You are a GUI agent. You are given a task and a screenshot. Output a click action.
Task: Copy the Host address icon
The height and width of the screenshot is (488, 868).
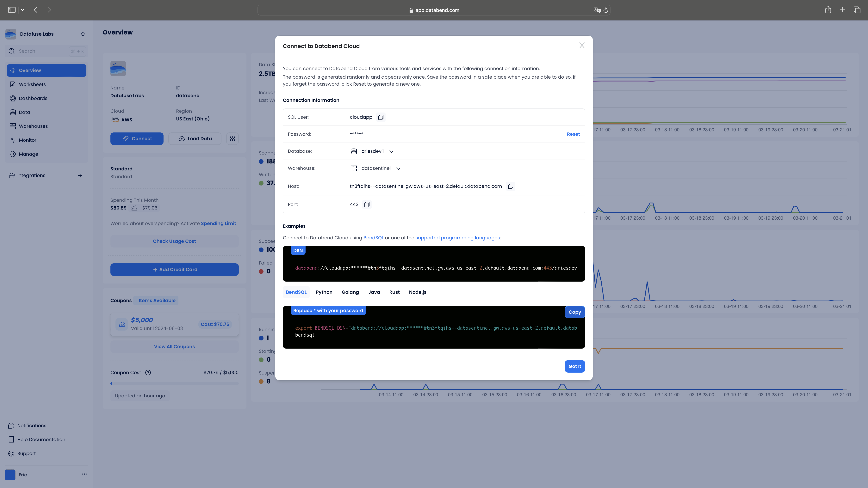[511, 186]
